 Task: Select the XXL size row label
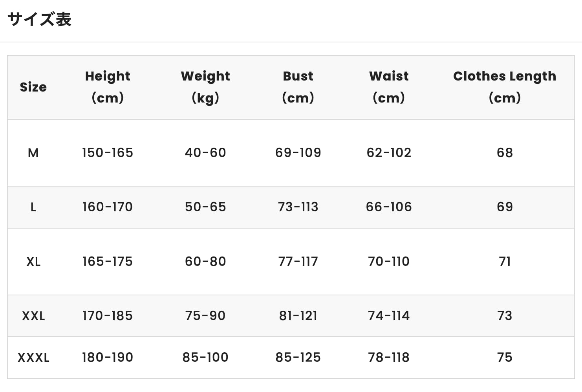[33, 316]
